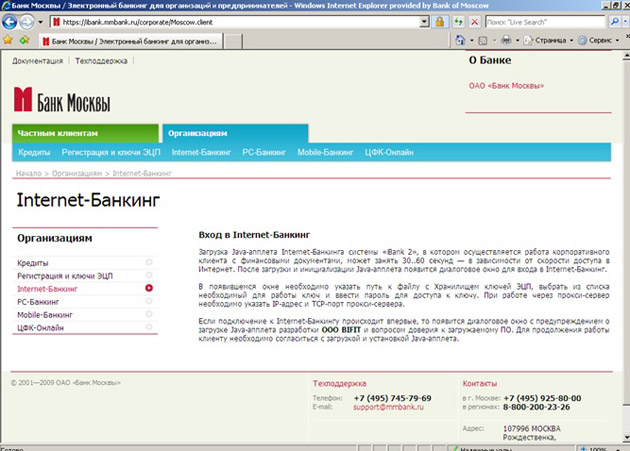Open recent pages dropdown next to Forward
This screenshot has width=630, height=451.
pyautogui.click(x=40, y=22)
